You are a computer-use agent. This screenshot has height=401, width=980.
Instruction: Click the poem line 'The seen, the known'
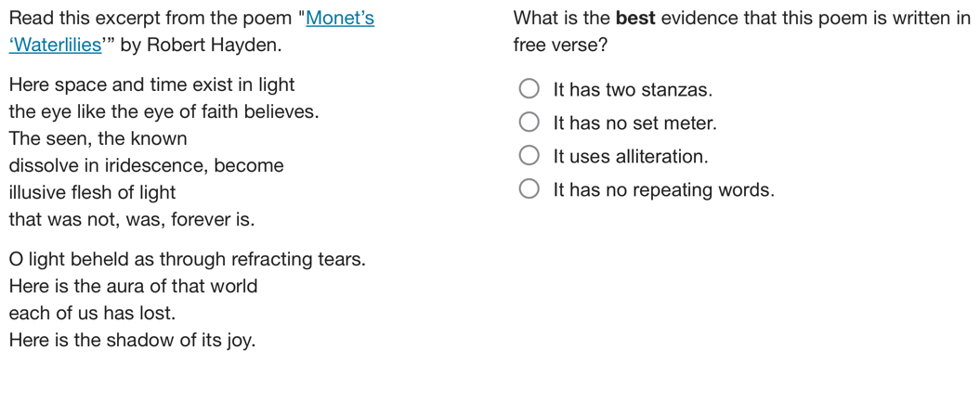(x=98, y=139)
